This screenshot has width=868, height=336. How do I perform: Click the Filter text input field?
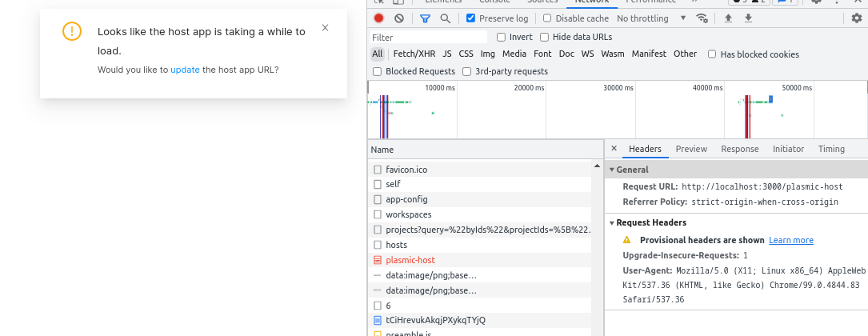[428, 38]
